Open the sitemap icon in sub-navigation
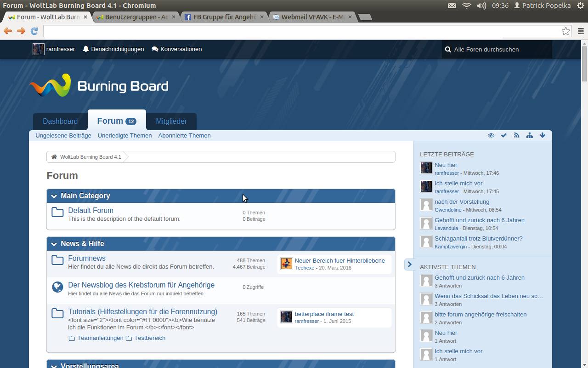This screenshot has width=588, height=368. tap(530, 135)
